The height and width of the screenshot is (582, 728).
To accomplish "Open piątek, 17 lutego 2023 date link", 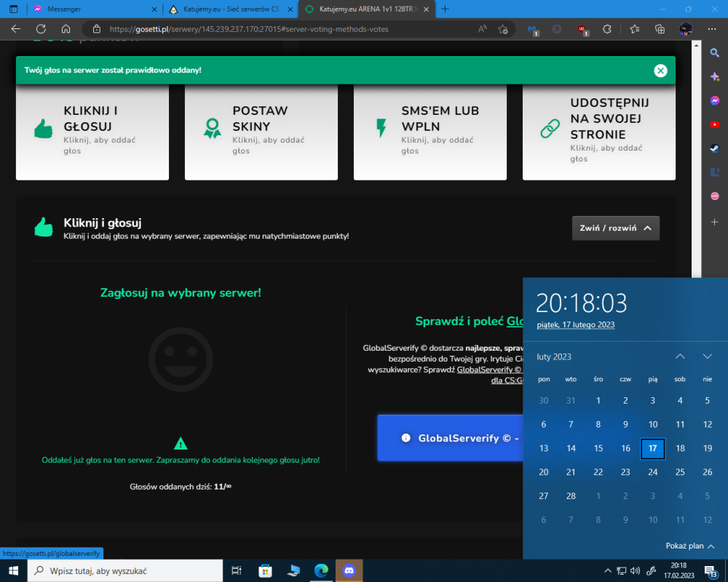I will [575, 324].
